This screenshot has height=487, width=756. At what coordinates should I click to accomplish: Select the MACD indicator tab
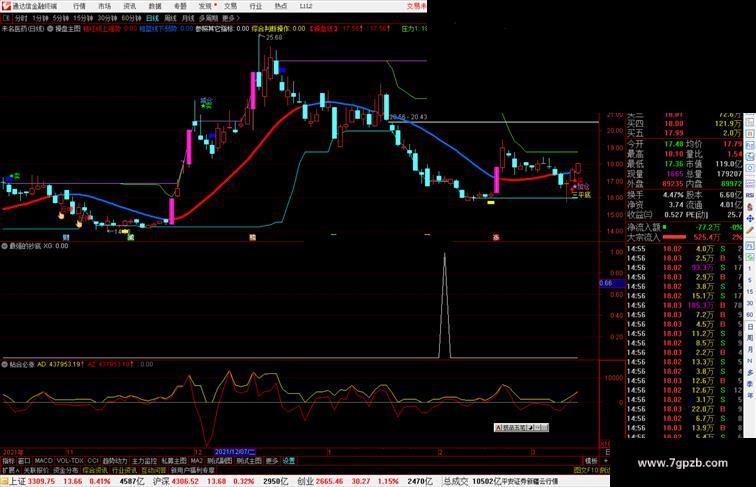pos(43,461)
